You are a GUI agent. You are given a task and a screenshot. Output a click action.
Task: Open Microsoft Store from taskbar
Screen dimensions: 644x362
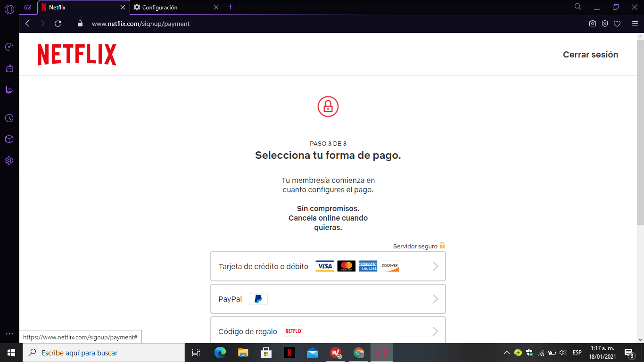pyautogui.click(x=266, y=353)
